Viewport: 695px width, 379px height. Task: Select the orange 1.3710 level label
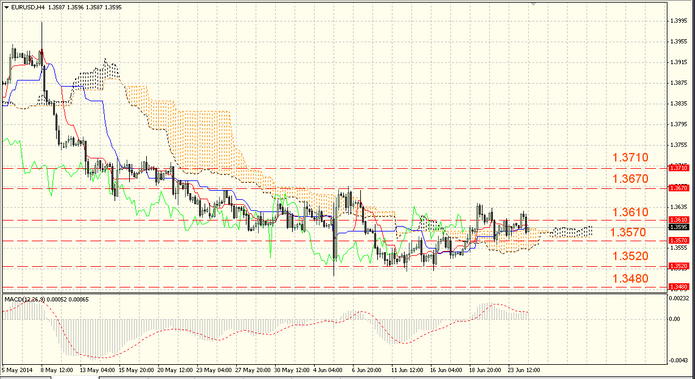click(630, 157)
